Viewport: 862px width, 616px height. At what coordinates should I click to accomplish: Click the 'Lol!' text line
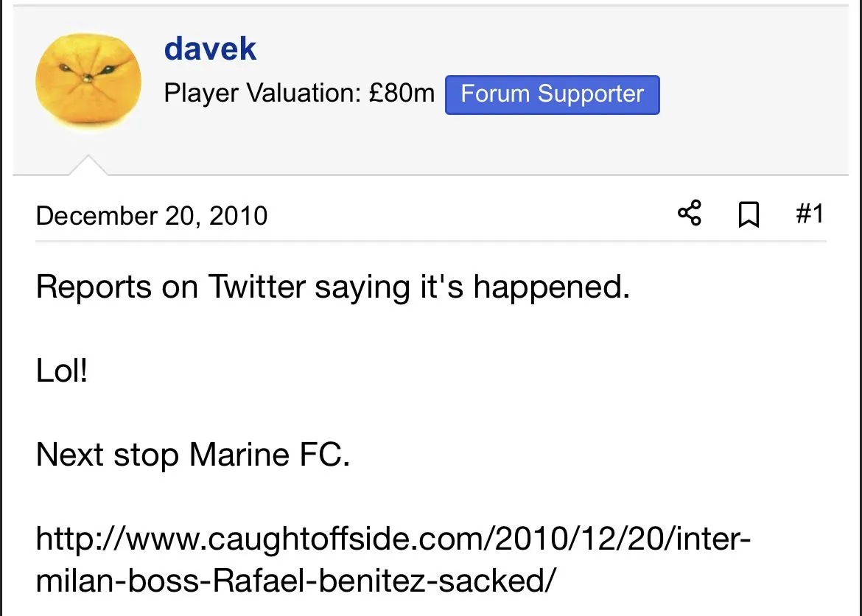(62, 371)
